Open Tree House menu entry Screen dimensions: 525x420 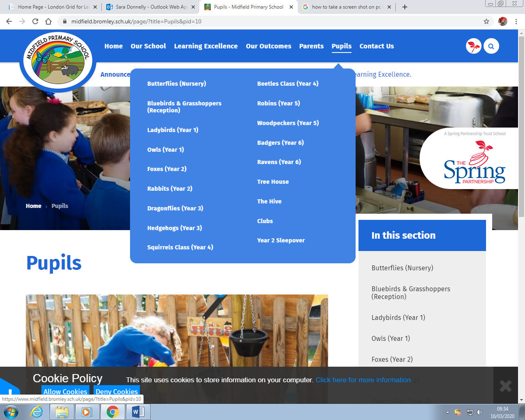coord(273,182)
